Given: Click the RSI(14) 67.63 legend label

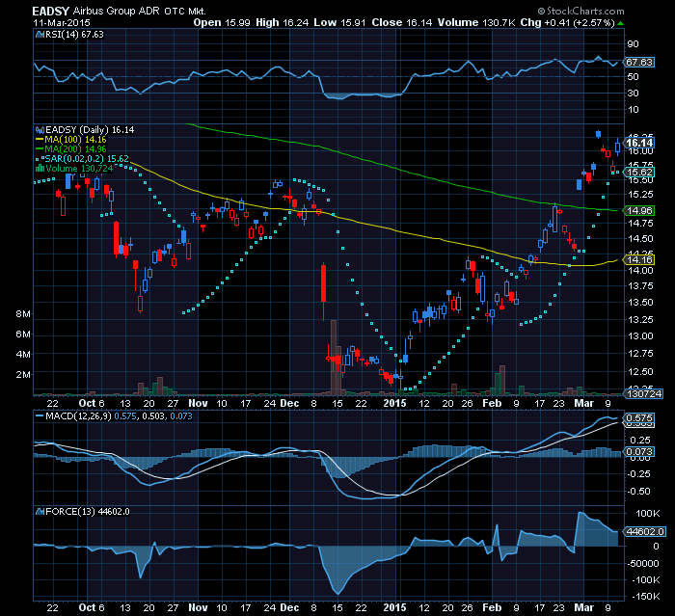Looking at the screenshot, I should tap(74, 35).
